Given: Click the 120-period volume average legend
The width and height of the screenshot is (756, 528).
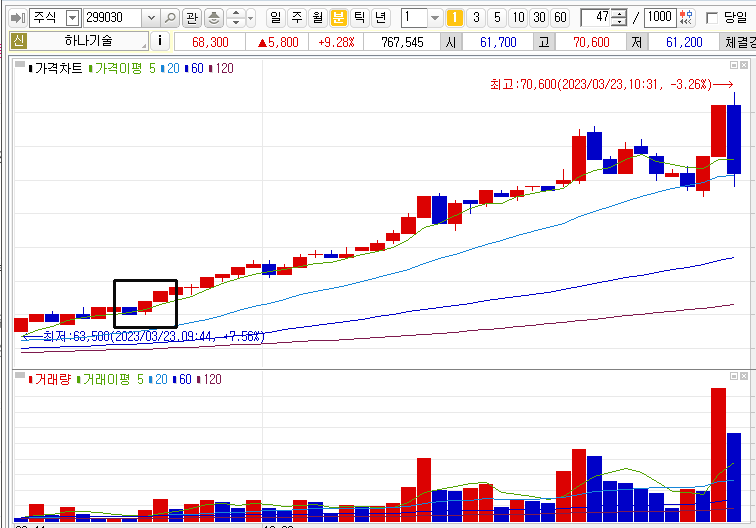Looking at the screenshot, I should pyautogui.click(x=210, y=379).
